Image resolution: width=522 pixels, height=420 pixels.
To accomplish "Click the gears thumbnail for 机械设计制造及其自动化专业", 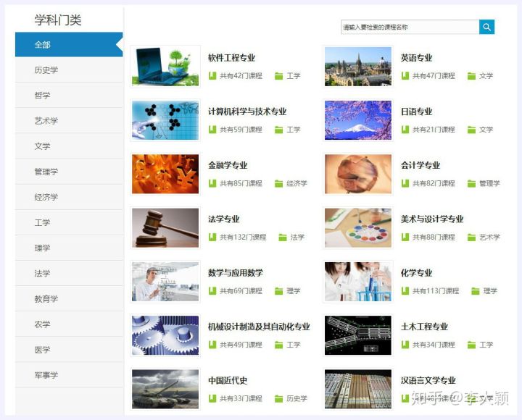I will click(x=165, y=335).
